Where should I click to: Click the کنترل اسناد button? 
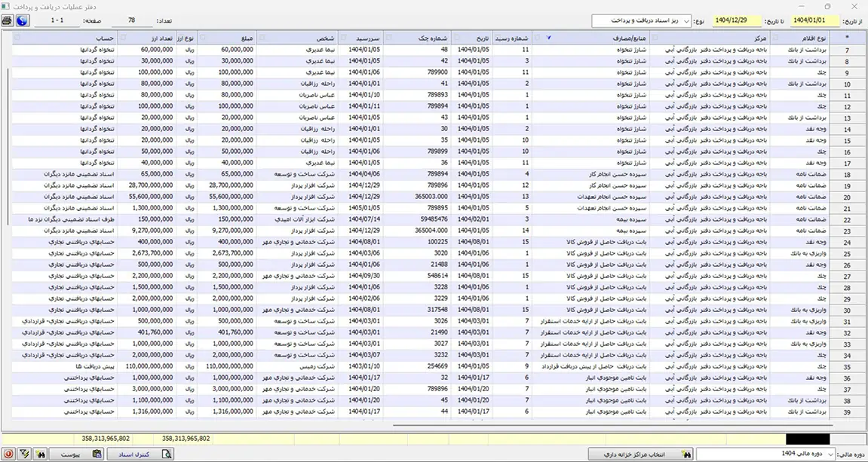click(x=140, y=454)
